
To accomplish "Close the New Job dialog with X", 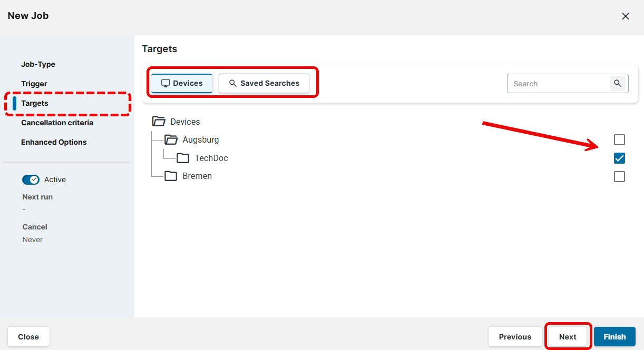I will coord(626,16).
